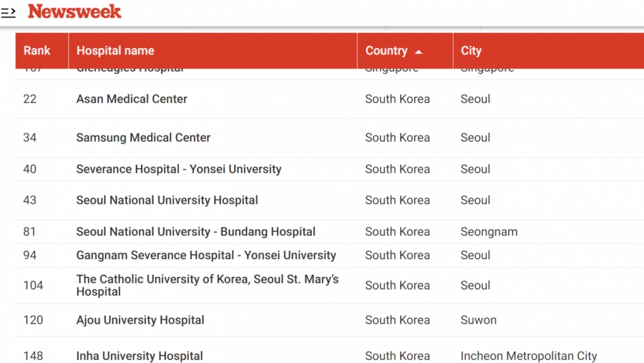Sort the table by Rank column

tap(38, 50)
